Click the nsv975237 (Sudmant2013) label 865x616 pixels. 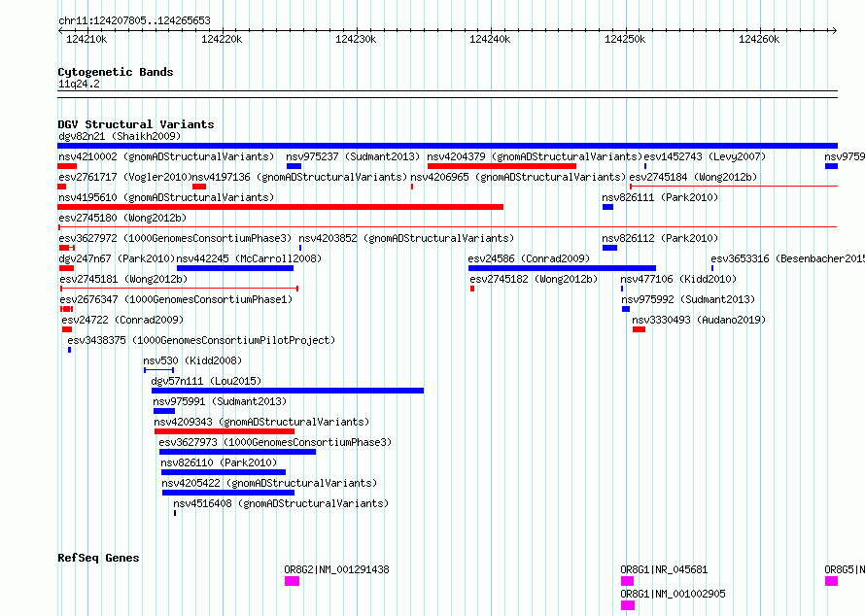click(353, 156)
